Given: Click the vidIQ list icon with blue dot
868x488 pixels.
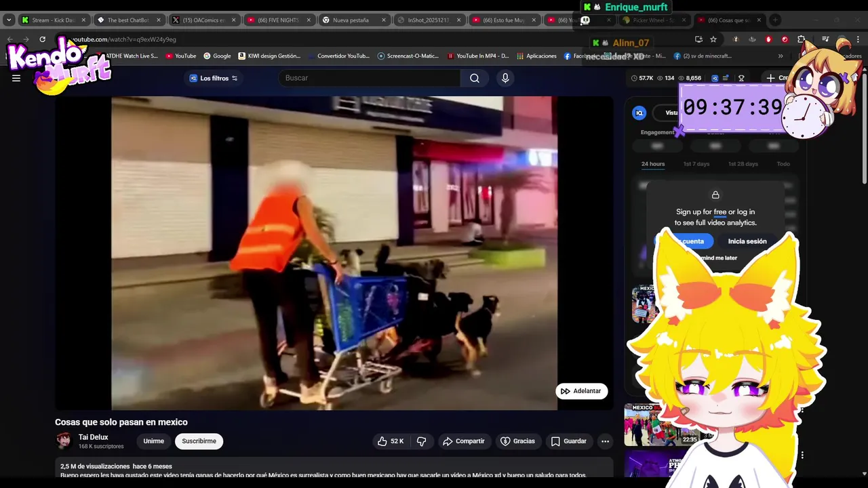Looking at the screenshot, I should point(726,78).
